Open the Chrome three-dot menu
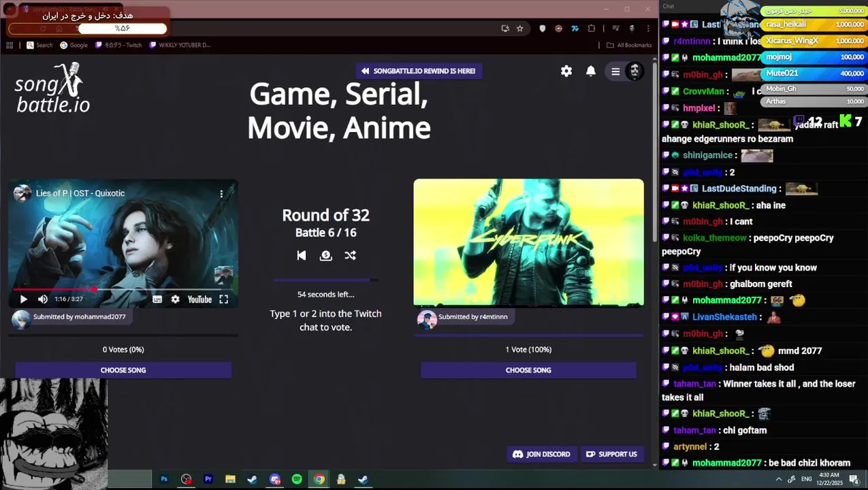The width and height of the screenshot is (868, 490). point(647,29)
